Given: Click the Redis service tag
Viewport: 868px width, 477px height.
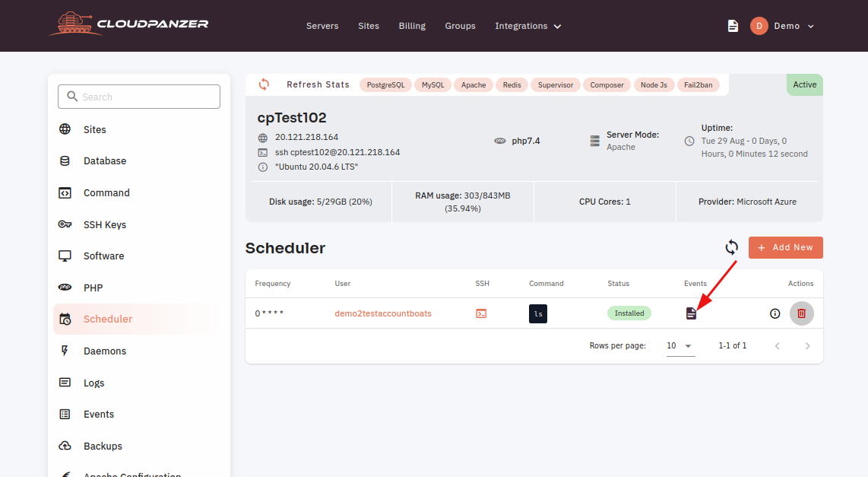Looking at the screenshot, I should click(x=512, y=84).
